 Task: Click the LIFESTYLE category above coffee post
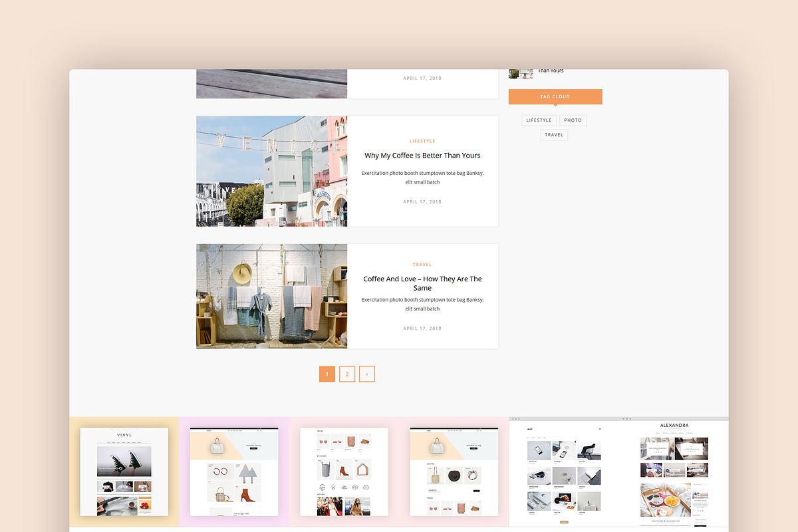[x=422, y=141]
